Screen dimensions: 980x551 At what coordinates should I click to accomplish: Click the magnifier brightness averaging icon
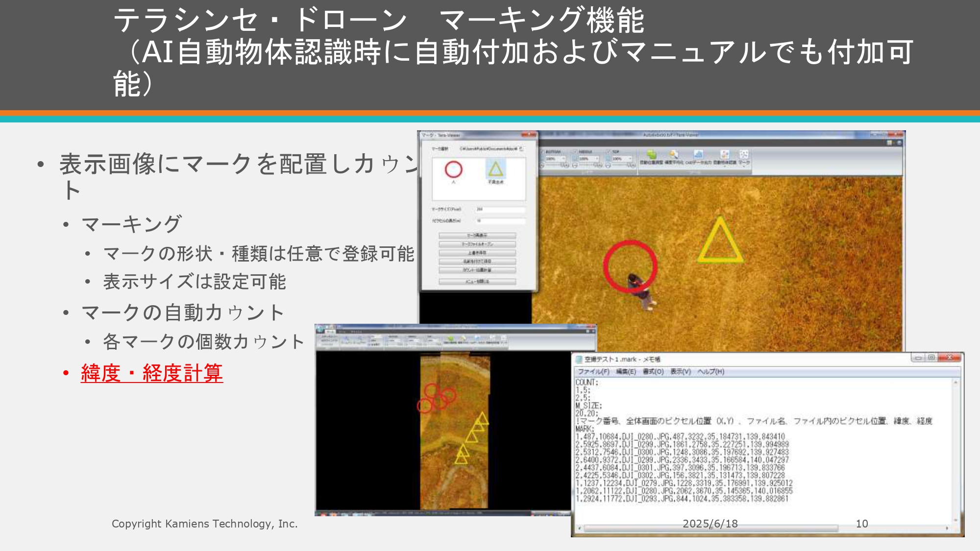[x=674, y=155]
